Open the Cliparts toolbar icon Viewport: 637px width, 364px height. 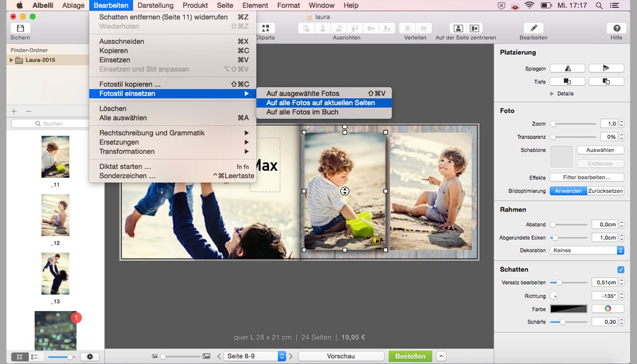265,29
